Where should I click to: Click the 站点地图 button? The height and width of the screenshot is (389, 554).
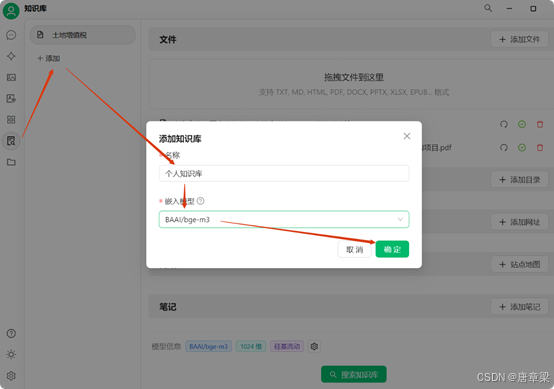(x=519, y=264)
